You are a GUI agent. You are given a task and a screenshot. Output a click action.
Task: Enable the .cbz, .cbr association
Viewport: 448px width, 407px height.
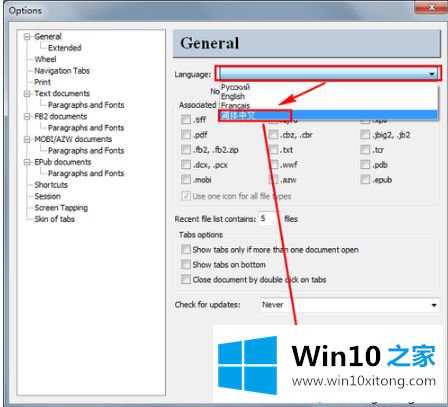click(273, 135)
